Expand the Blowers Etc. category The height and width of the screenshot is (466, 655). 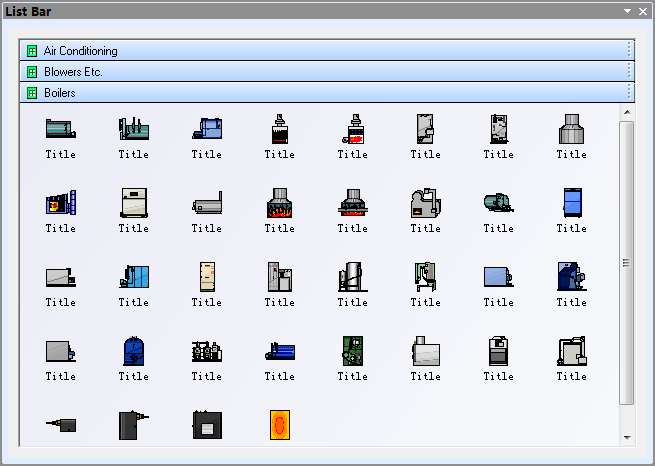coord(73,72)
